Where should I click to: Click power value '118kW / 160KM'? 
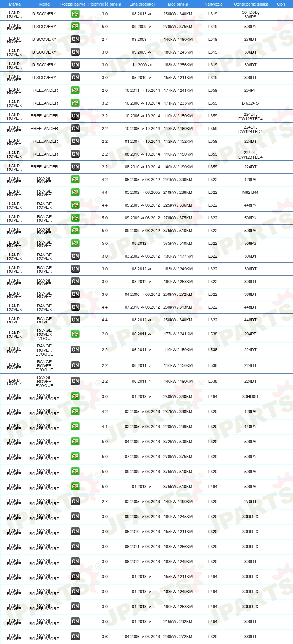[x=178, y=129]
